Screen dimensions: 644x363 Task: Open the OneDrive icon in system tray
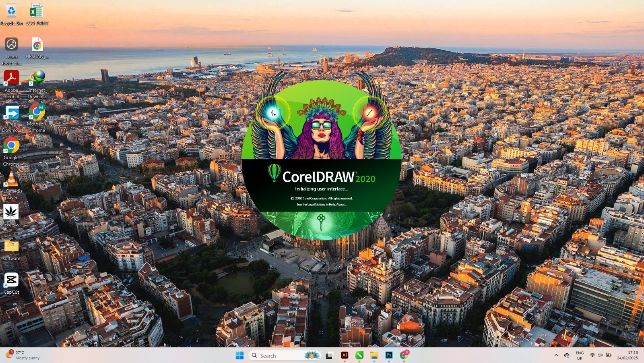[x=568, y=355]
